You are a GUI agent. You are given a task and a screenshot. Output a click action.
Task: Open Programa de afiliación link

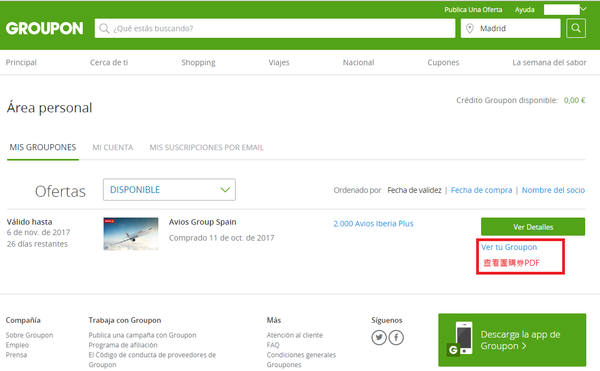coord(123,345)
